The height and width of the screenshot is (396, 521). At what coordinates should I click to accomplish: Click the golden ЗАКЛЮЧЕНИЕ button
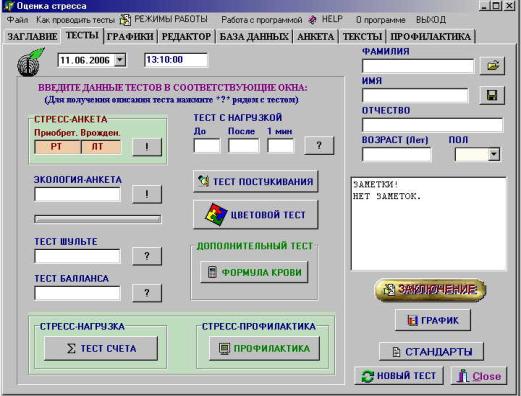click(x=430, y=290)
